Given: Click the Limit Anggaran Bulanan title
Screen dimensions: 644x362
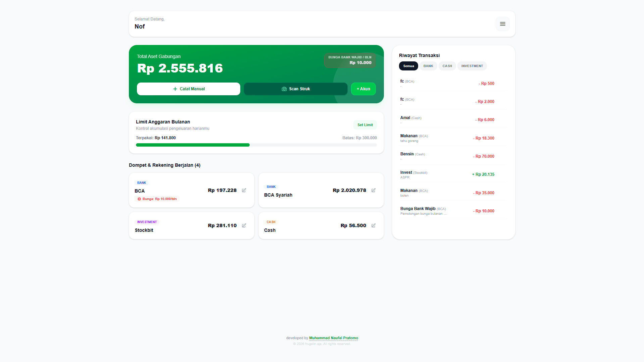Looking at the screenshot, I should point(163,122).
